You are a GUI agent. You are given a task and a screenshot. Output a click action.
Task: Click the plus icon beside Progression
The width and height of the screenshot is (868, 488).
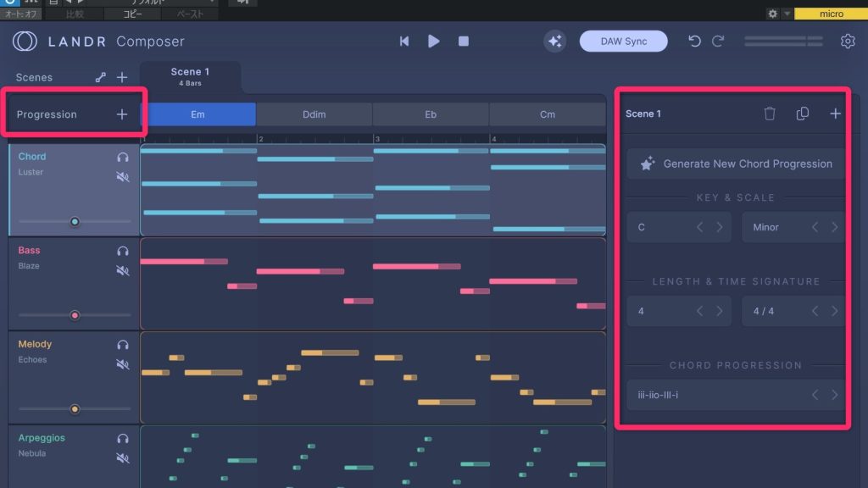tap(122, 114)
